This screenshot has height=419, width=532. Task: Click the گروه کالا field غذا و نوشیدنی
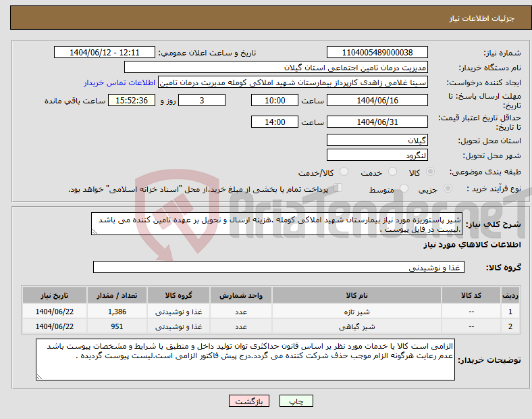[x=279, y=267]
